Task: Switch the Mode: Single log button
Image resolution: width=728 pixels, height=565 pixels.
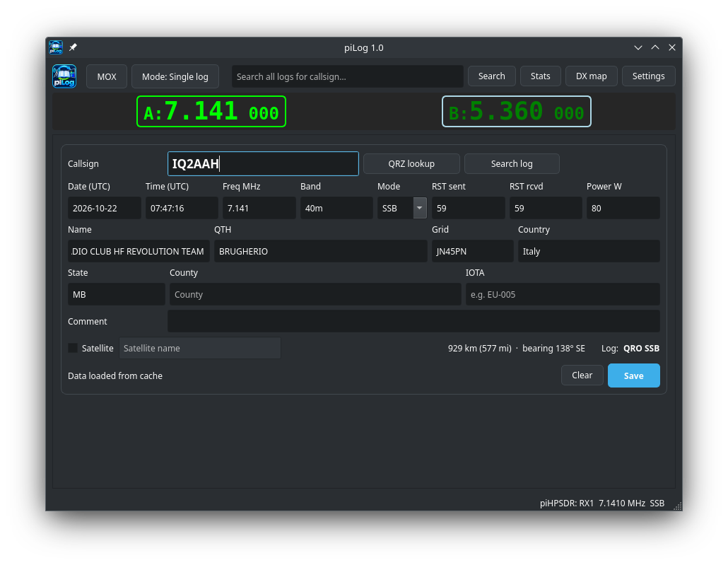Action: pos(175,76)
